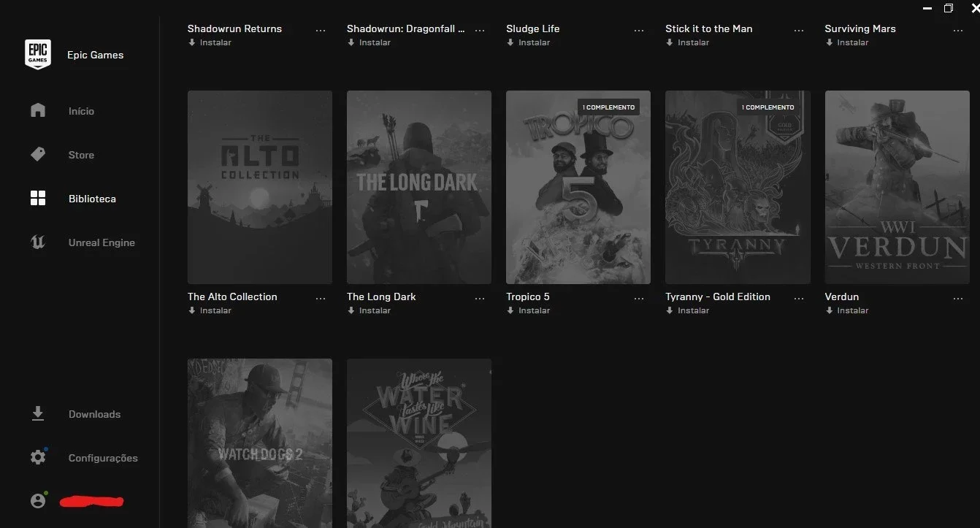Click the Configurações gear icon
980x528 pixels.
[x=38, y=458]
